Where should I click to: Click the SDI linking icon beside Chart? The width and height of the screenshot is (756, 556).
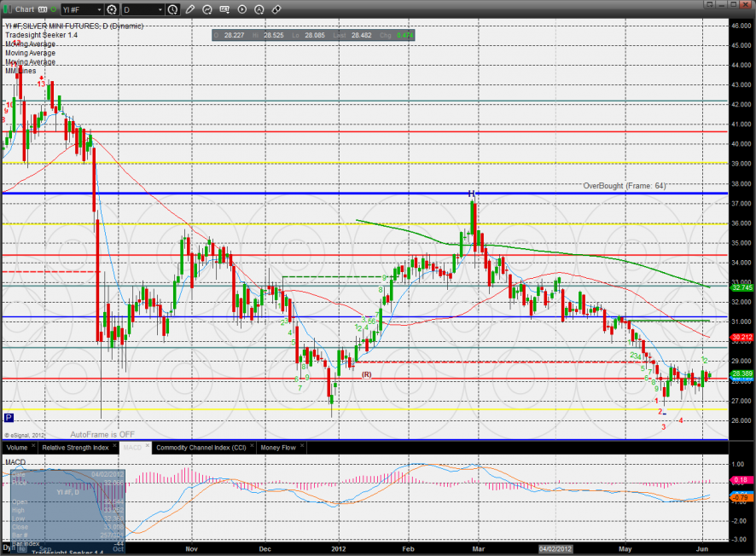[x=43, y=9]
